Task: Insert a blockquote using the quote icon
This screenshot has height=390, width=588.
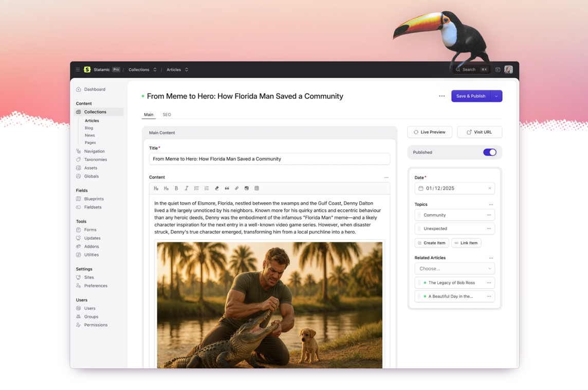Action: point(227,188)
